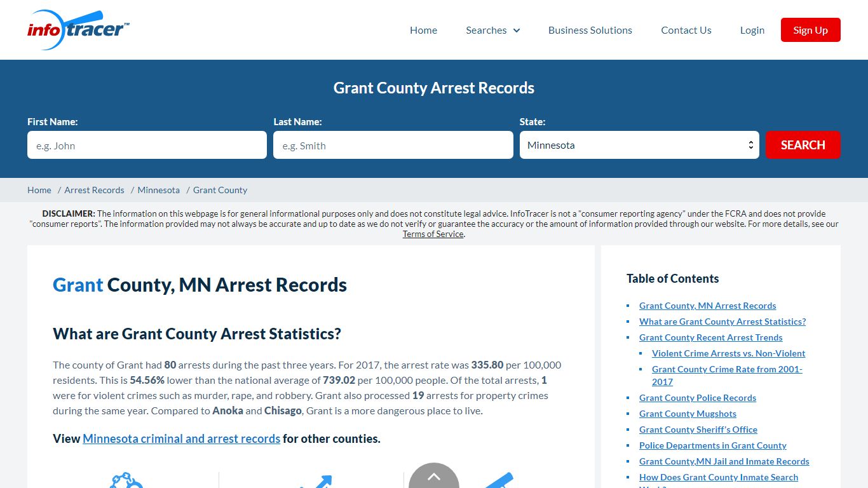Click the Grant County Arrest Records banner title
The height and width of the screenshot is (488, 868).
pyautogui.click(x=434, y=88)
